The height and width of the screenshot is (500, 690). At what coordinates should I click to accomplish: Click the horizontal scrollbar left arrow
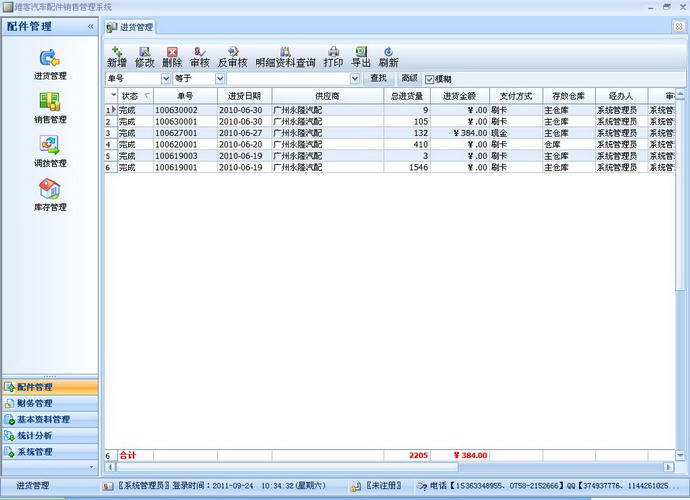click(x=110, y=467)
